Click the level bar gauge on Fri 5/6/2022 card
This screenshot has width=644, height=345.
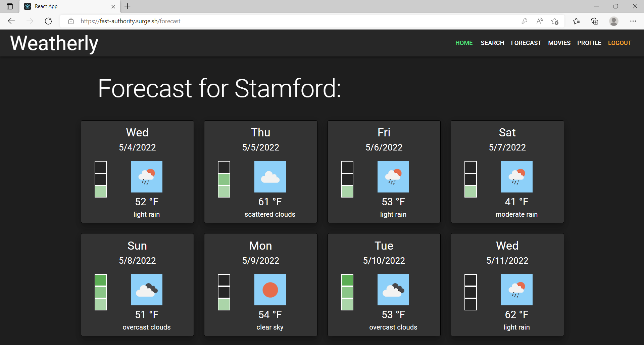(347, 179)
